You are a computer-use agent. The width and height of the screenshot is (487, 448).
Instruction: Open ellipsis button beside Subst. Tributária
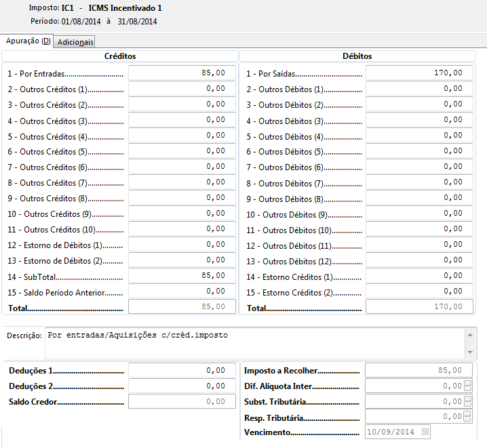point(468,401)
